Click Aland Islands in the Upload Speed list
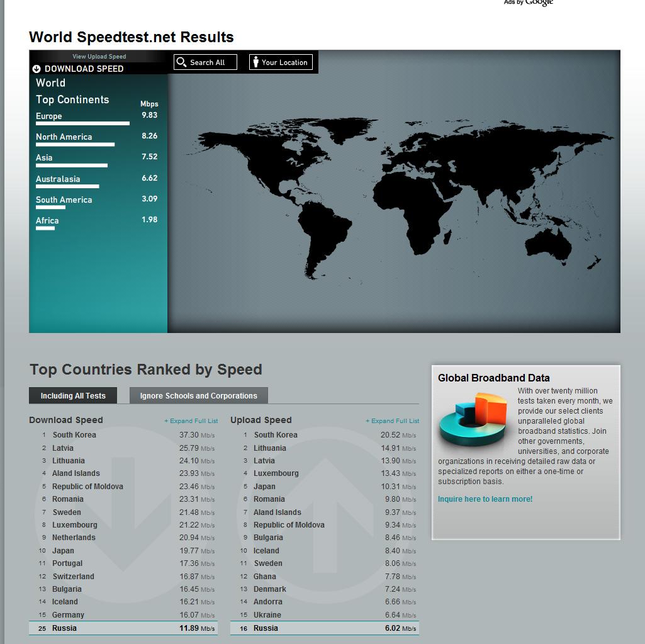 click(278, 512)
